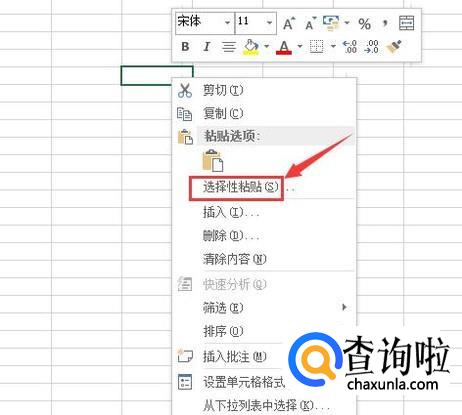This screenshot has height=415, width=462.
Task: Apply percent style format
Action: (x=364, y=24)
